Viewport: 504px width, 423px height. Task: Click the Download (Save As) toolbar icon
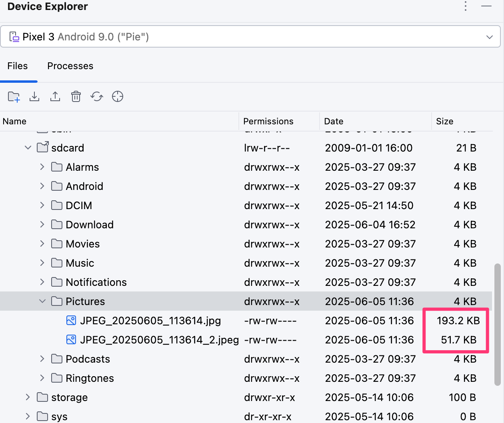click(34, 97)
